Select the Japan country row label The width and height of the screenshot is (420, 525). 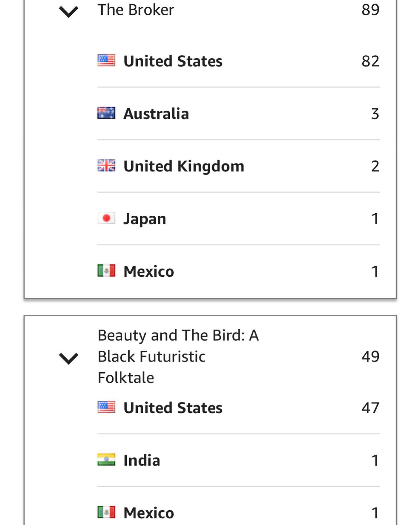click(x=145, y=219)
